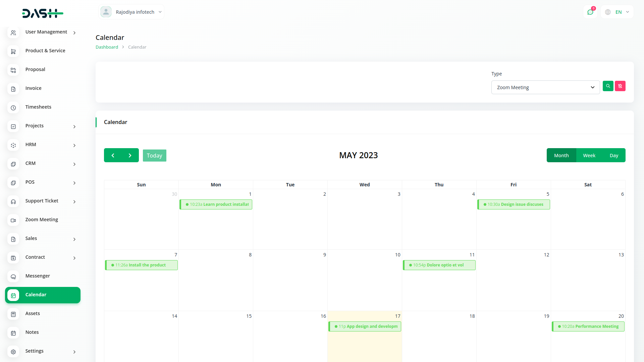Open the Performance Meeting event on May 20

[588, 326]
